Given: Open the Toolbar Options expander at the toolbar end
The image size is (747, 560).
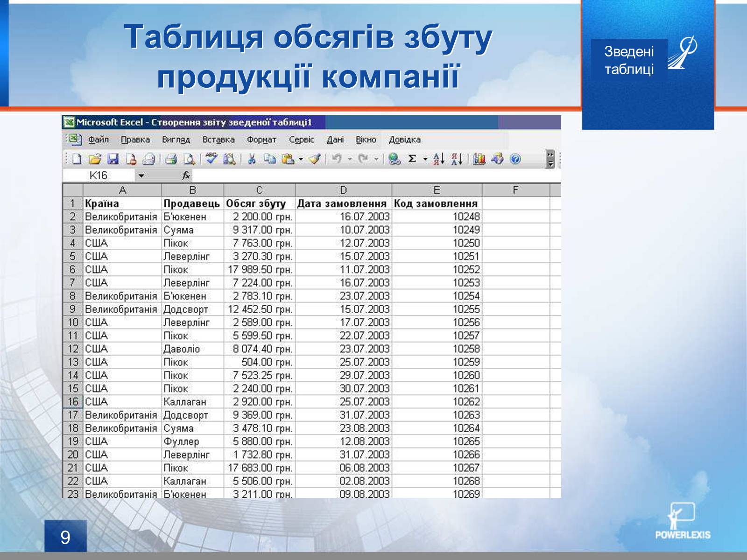Looking at the screenshot, I should click(x=551, y=159).
